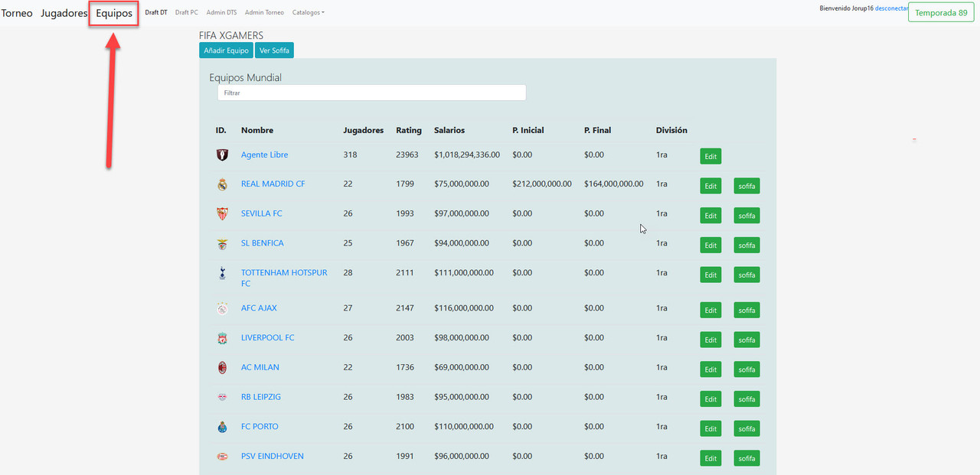Open sofifa for RB Leipzig
980x475 pixels.
746,399
